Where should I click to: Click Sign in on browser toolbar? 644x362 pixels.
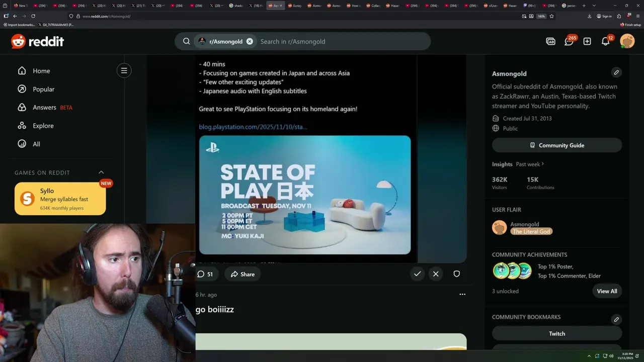coord(604,16)
